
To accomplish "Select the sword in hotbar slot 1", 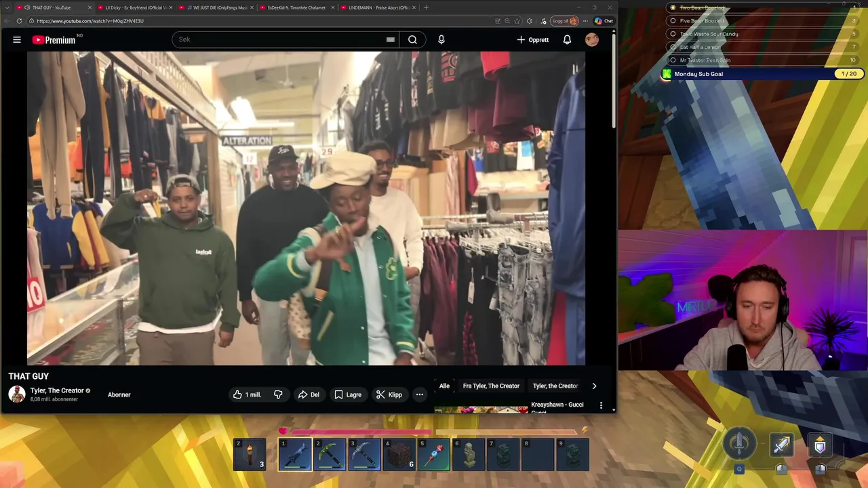I will coord(295,455).
